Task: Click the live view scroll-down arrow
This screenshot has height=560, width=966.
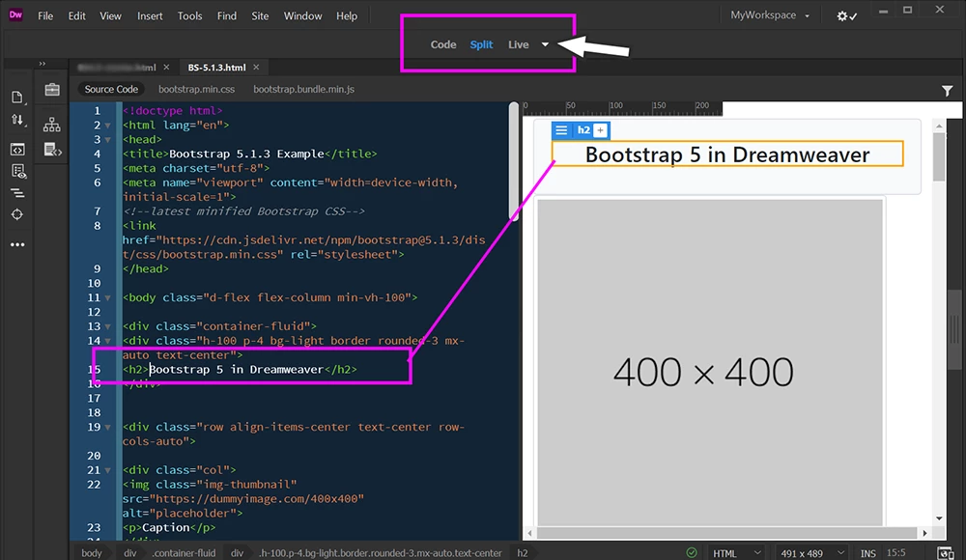Action: click(939, 518)
